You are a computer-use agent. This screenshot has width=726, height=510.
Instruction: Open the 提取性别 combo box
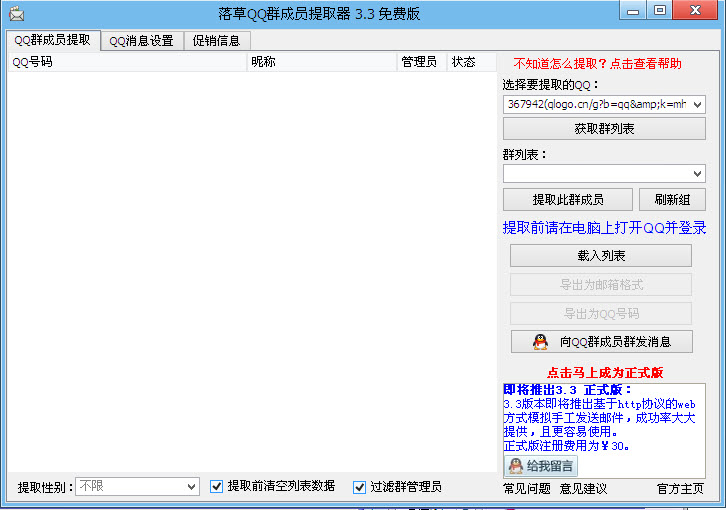[x=138, y=486]
